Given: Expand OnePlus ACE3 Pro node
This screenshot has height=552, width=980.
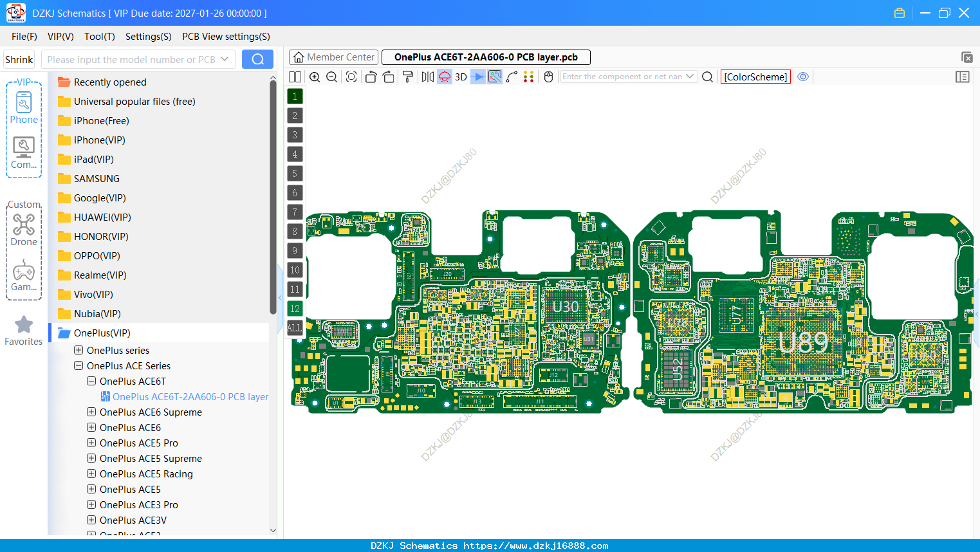Looking at the screenshot, I should click(91, 504).
